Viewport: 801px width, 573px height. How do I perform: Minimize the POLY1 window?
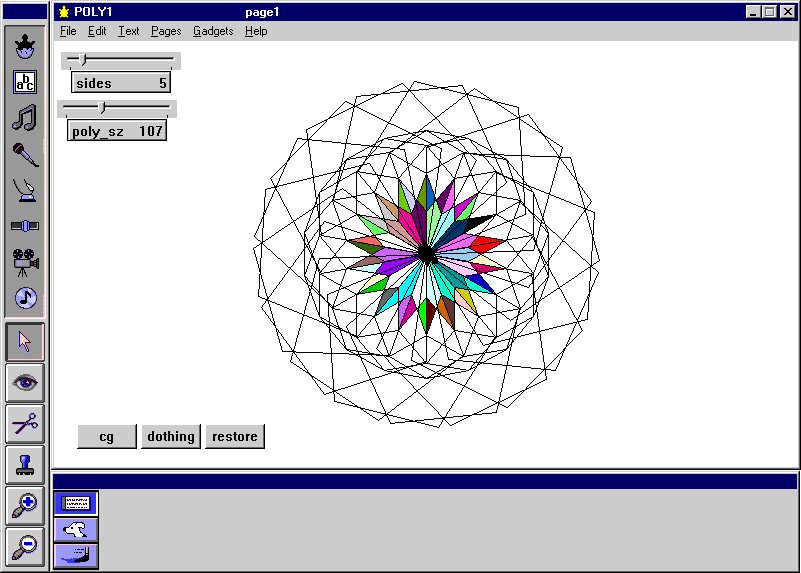coord(753,12)
